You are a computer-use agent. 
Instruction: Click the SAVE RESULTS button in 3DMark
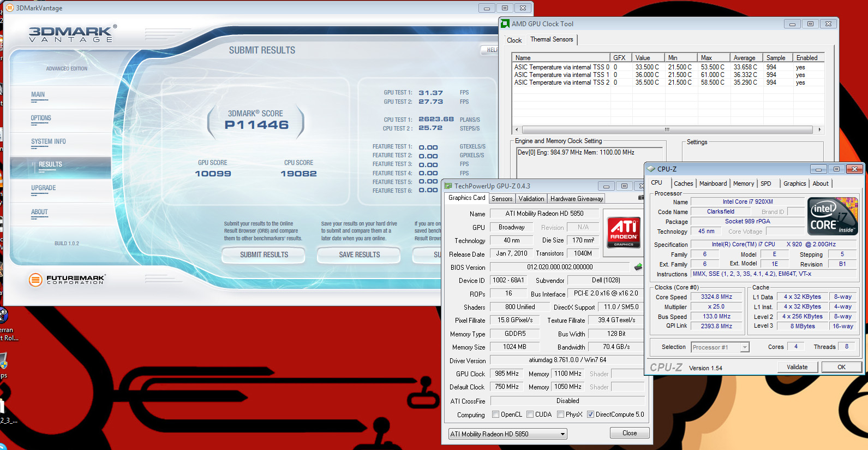pyautogui.click(x=360, y=255)
